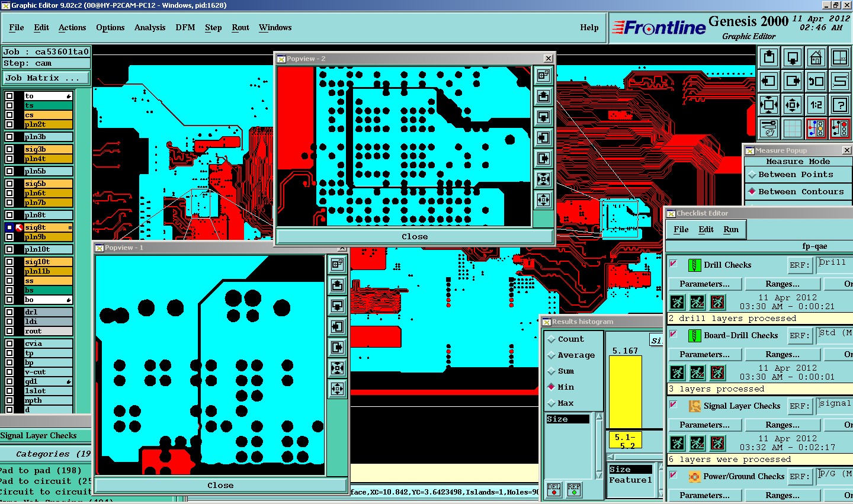Open Ranges for Board-Drill Checks
This screenshot has width=853, height=504.
click(x=783, y=354)
